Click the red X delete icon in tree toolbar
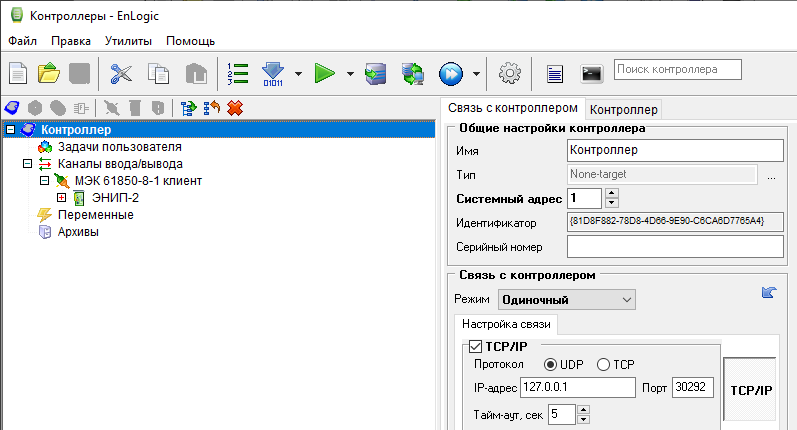 (235, 108)
